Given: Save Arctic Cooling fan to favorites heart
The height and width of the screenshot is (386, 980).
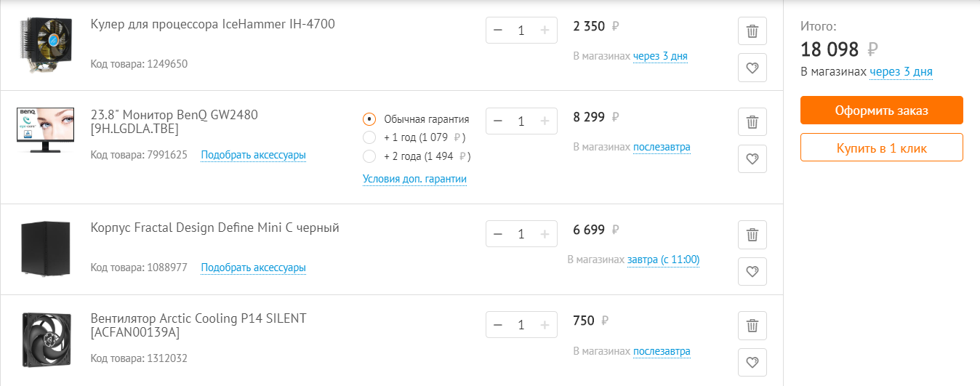Looking at the screenshot, I should [752, 362].
